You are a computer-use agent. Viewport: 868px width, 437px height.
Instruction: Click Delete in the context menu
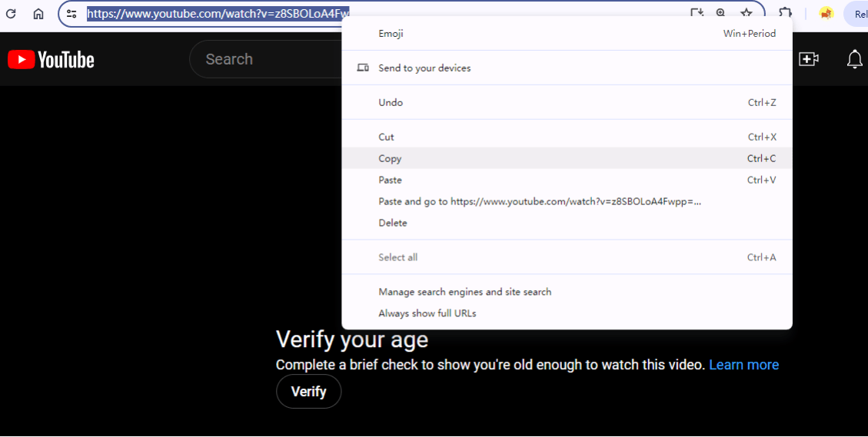393,223
